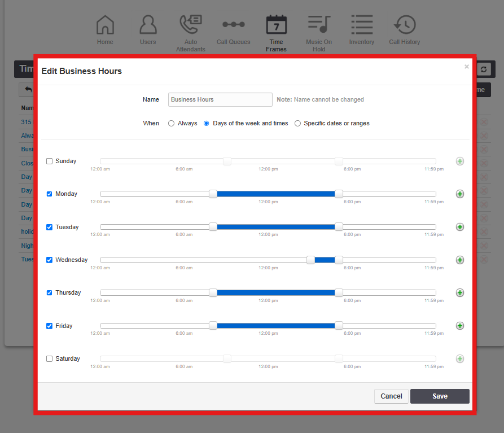The image size is (504, 433).
Task: Enable the Sunday checkbox
Action: pos(49,161)
